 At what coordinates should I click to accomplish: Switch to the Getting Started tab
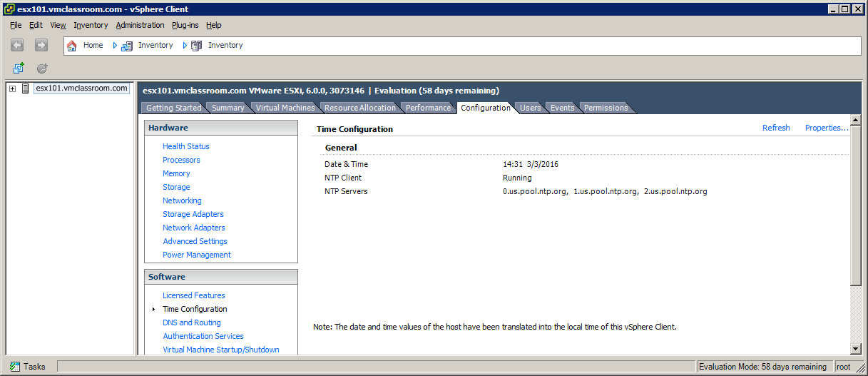(173, 108)
